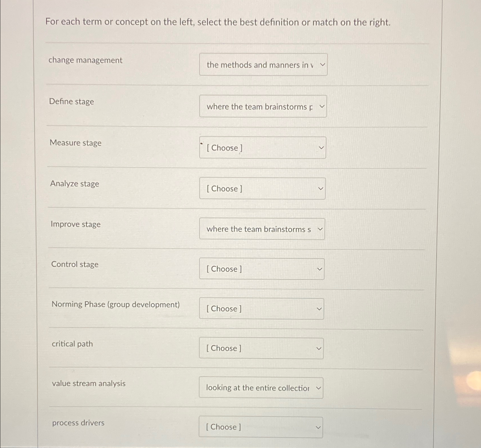Viewport: 481px width, 448px height.
Task: Open the Improve stage definition dropdown
Action: coord(262,229)
